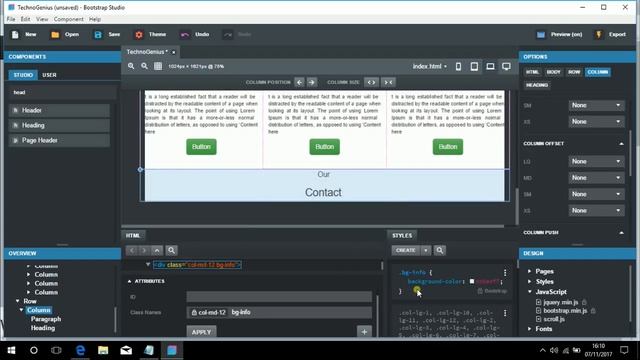Collapse the Attributes section
The image size is (640, 360).
click(129, 281)
